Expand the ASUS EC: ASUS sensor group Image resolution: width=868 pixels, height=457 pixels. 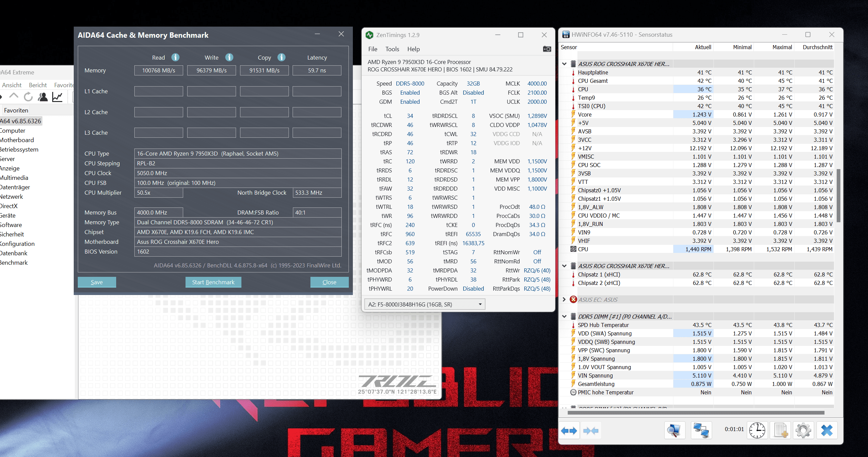tap(564, 300)
